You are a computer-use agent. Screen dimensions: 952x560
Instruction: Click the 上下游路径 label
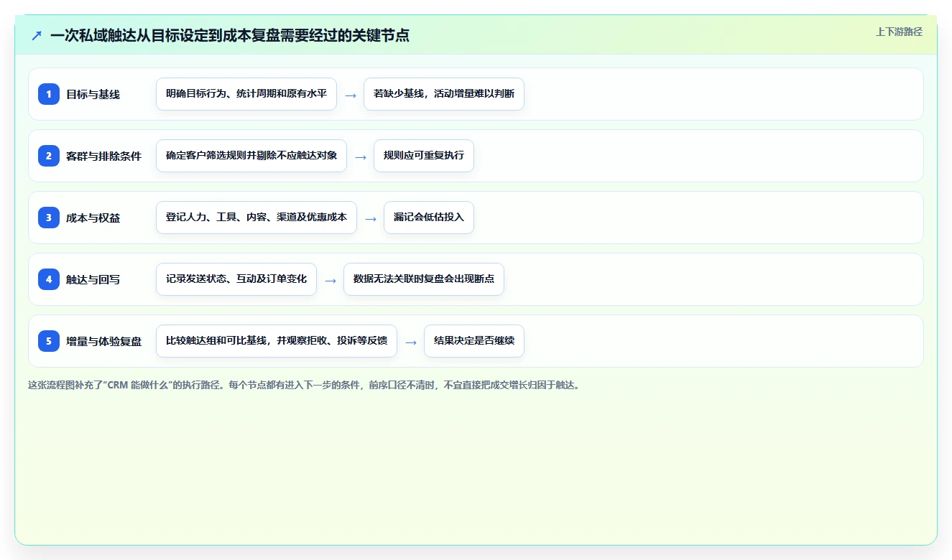(899, 32)
